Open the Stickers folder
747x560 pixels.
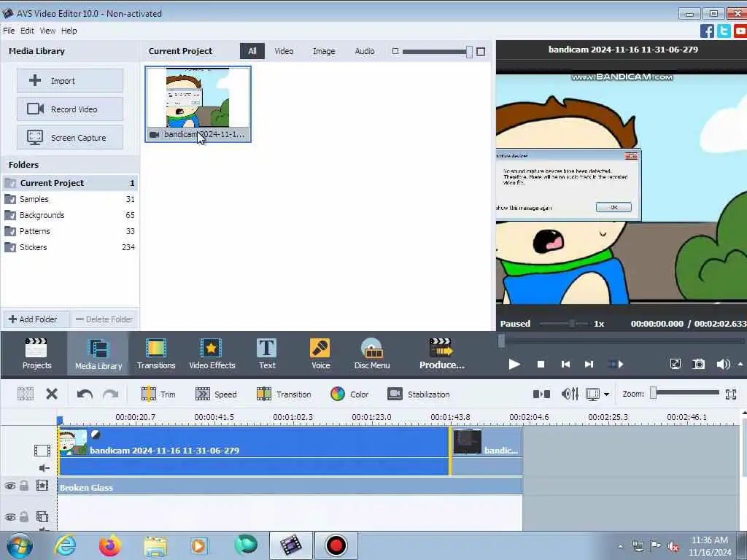[x=70, y=247]
